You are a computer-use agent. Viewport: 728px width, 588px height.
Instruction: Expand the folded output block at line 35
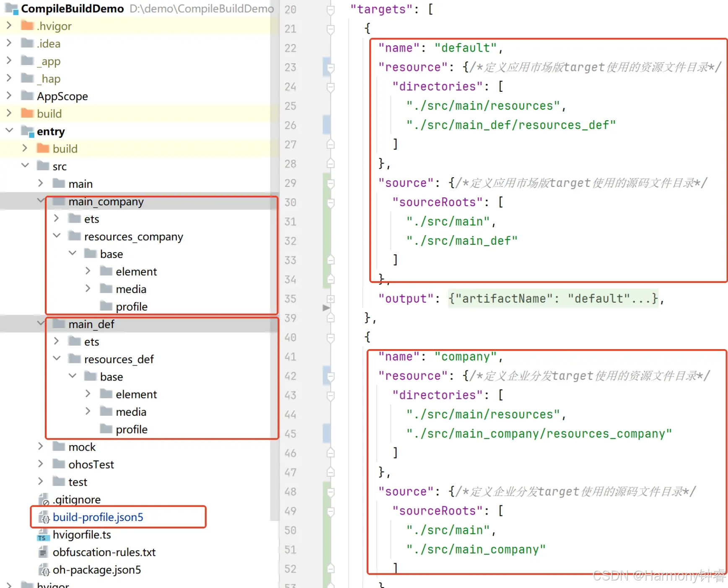330,299
